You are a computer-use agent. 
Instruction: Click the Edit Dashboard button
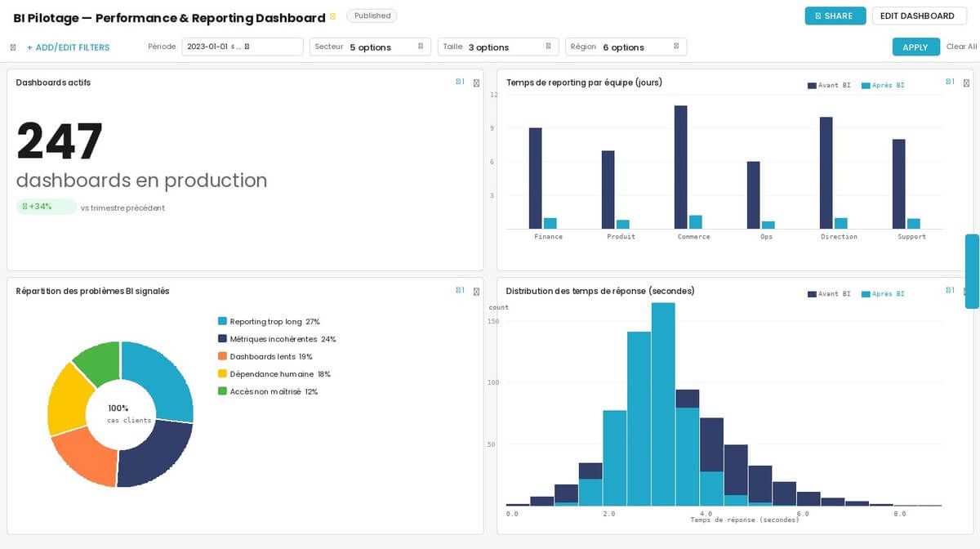917,16
